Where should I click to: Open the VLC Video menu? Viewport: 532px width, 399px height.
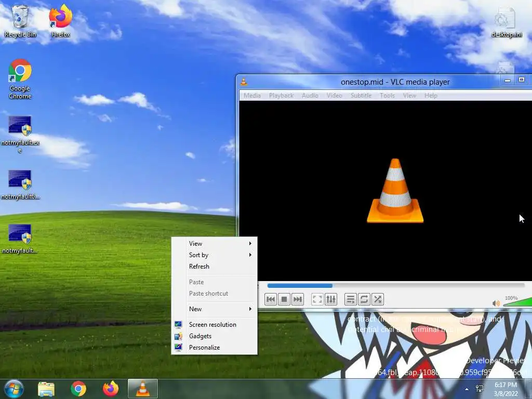tap(334, 96)
